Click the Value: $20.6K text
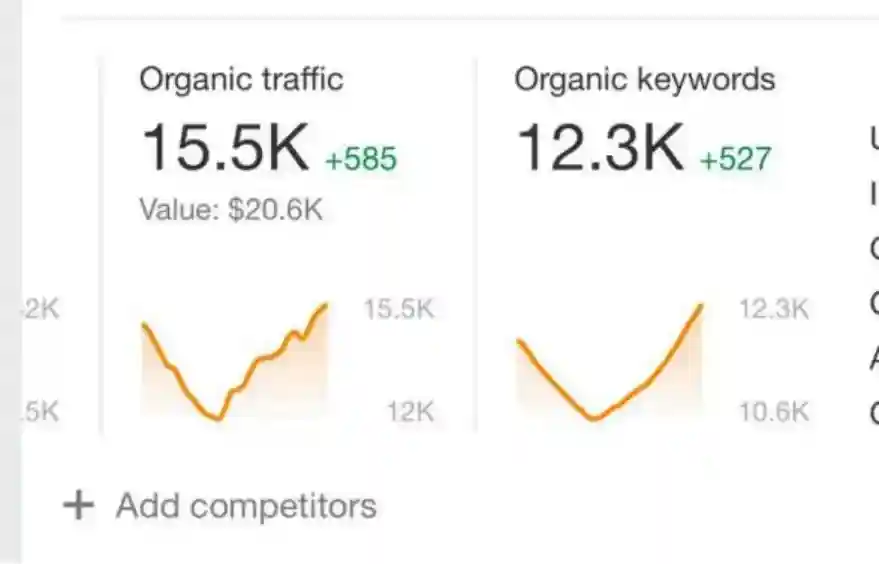 [230, 210]
